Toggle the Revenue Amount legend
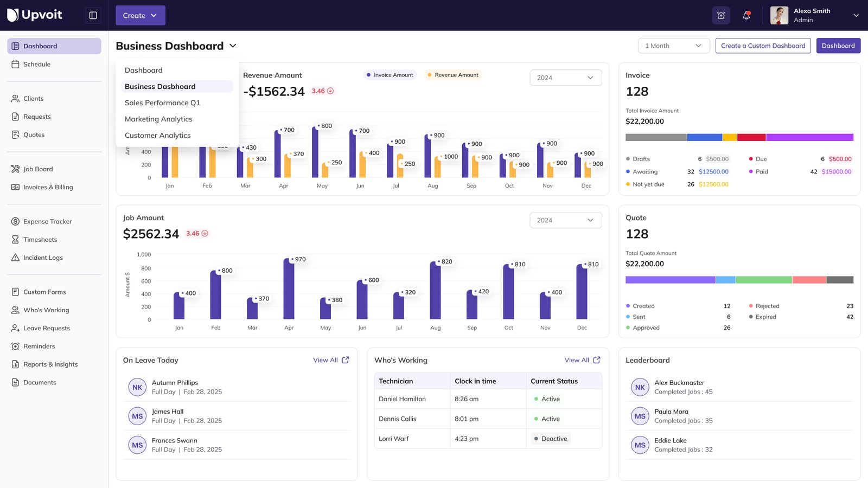 point(452,75)
